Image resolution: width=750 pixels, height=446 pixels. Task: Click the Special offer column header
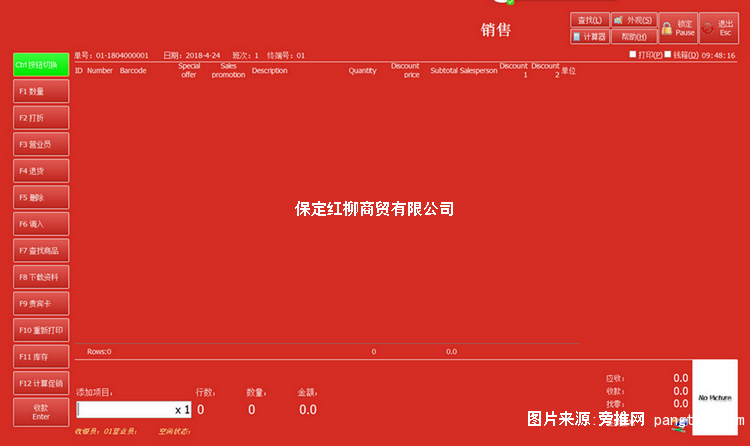click(x=189, y=70)
